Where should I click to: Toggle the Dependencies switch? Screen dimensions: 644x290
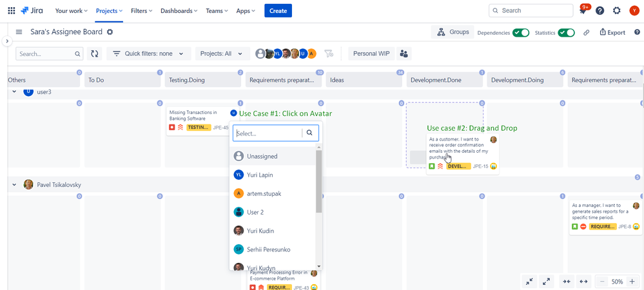(x=520, y=32)
